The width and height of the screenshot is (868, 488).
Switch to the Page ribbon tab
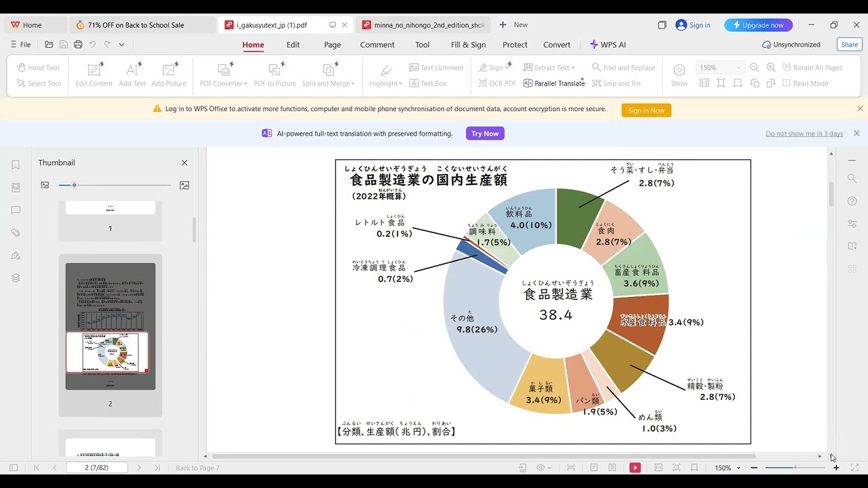pos(332,45)
